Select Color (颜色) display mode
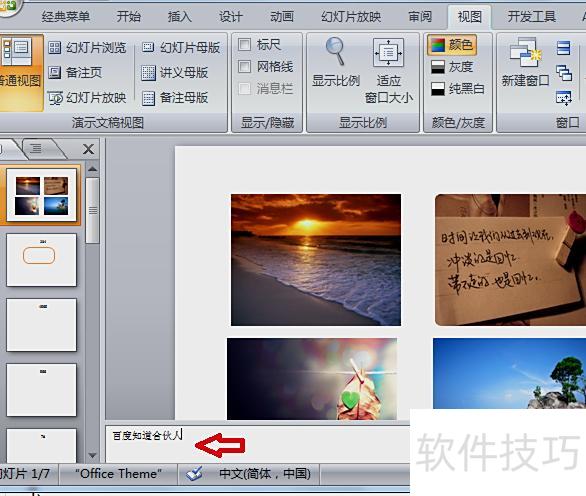The image size is (586, 496). tap(452, 45)
